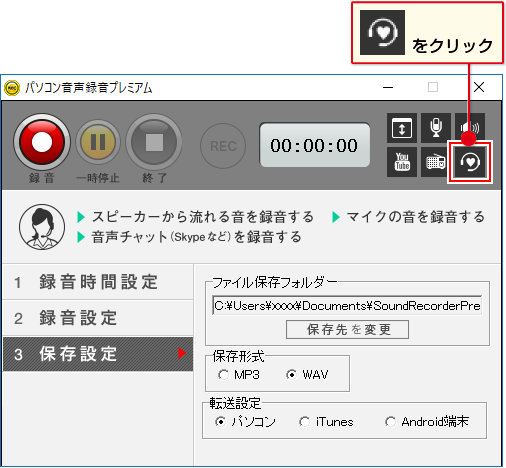Click the gray stop (終了) button
This screenshot has height=468, width=506.
[x=154, y=142]
